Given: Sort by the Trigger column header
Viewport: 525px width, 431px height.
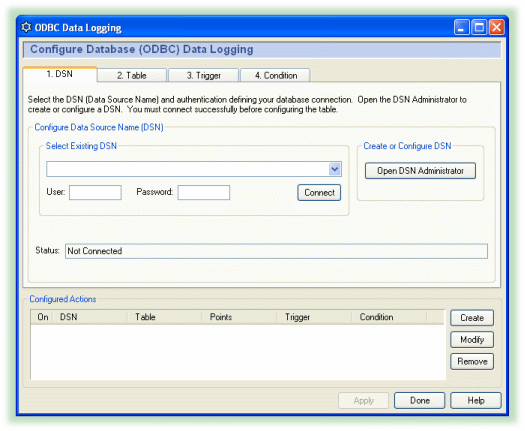Looking at the screenshot, I should [x=314, y=317].
